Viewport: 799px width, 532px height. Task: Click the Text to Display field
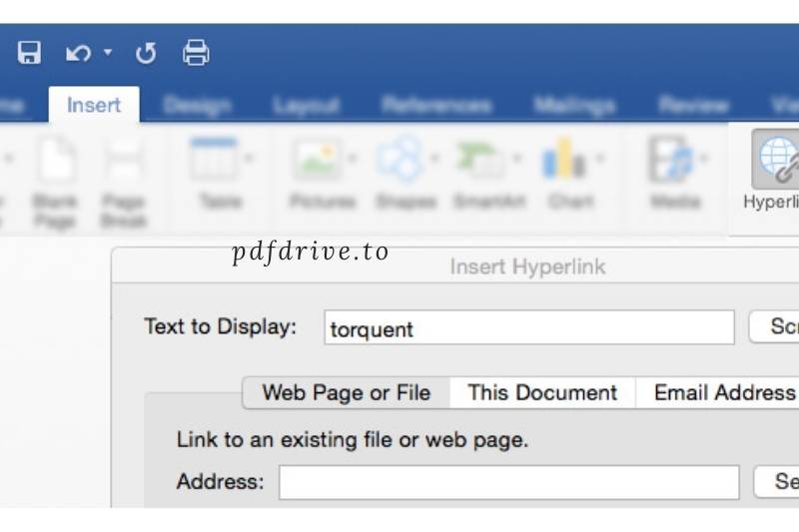tap(529, 327)
